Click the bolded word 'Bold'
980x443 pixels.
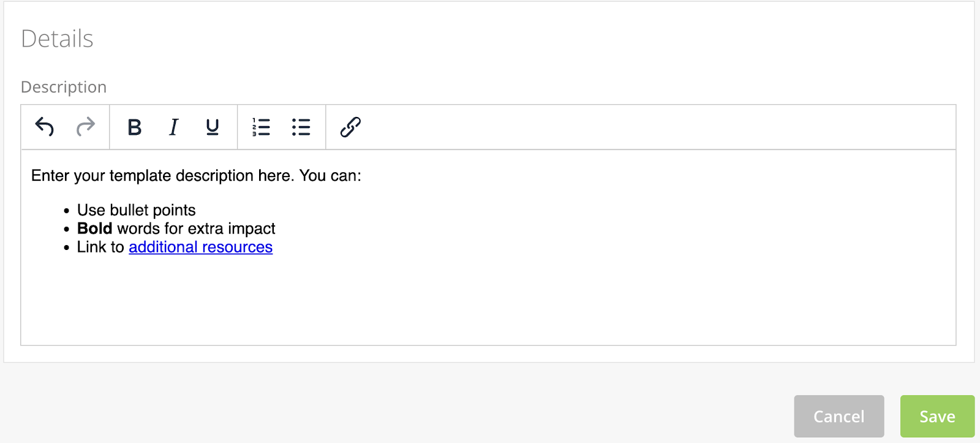coord(94,229)
